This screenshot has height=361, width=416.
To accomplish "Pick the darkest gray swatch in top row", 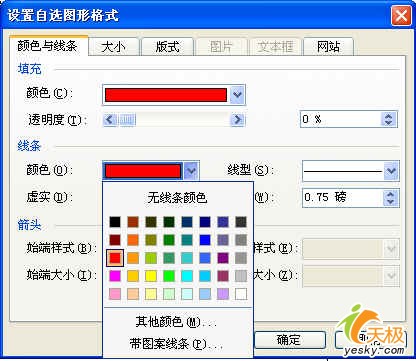I will [241, 222].
